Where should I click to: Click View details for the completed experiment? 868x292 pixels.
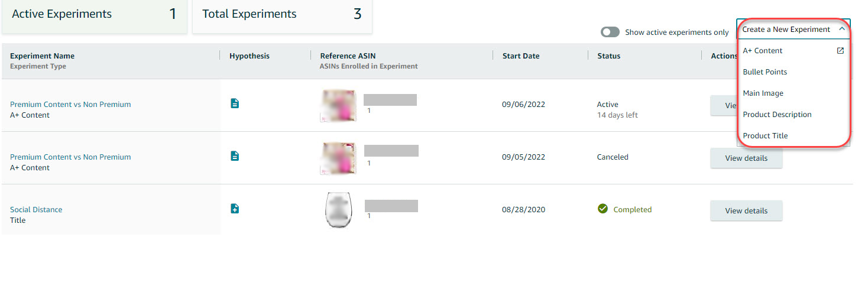tap(746, 211)
